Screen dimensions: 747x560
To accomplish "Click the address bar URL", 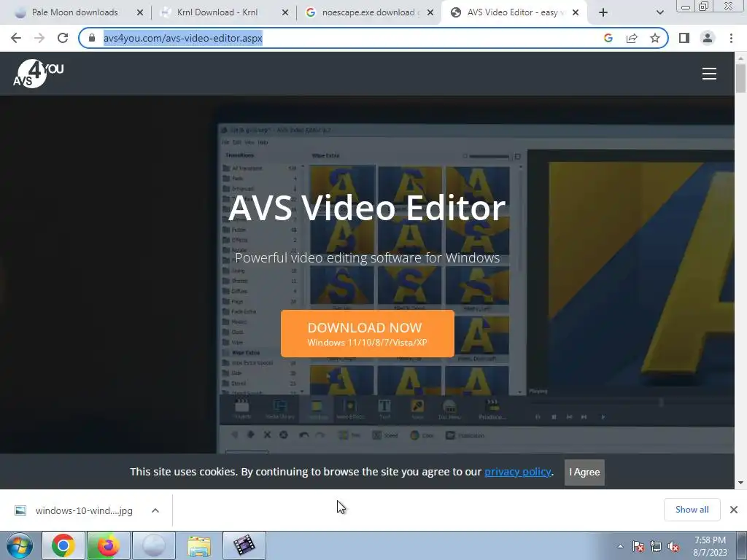I will 183,38.
